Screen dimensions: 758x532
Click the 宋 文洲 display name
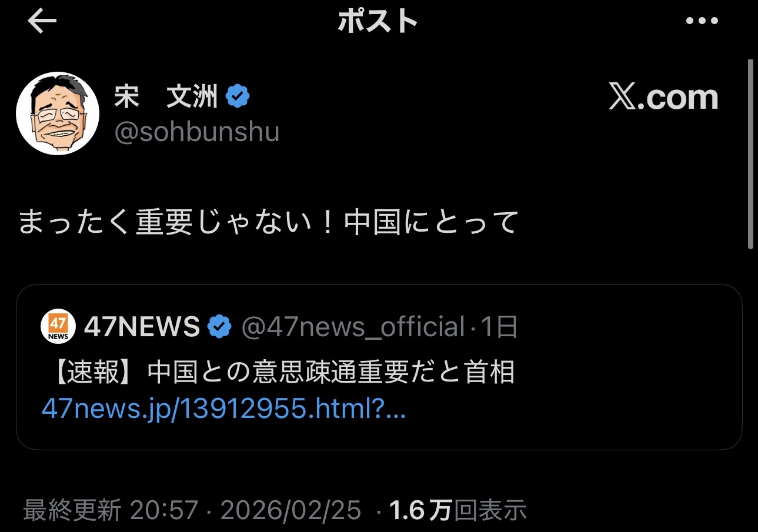coord(166,97)
